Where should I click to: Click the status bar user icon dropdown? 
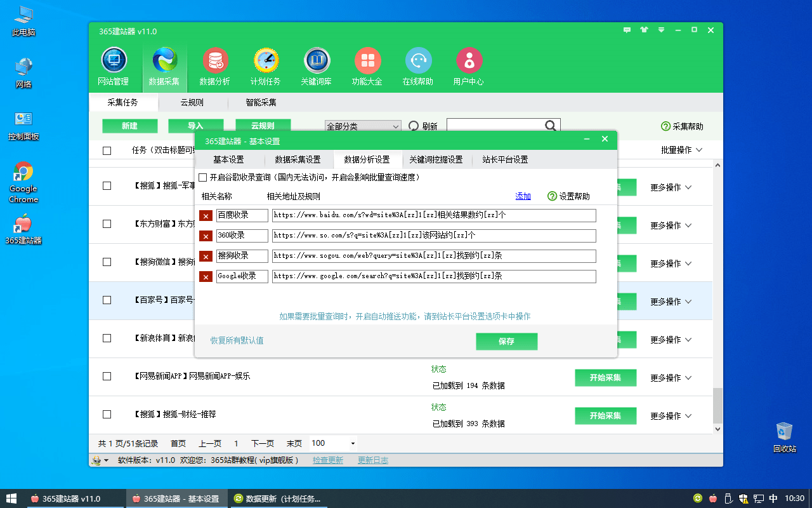(x=100, y=460)
